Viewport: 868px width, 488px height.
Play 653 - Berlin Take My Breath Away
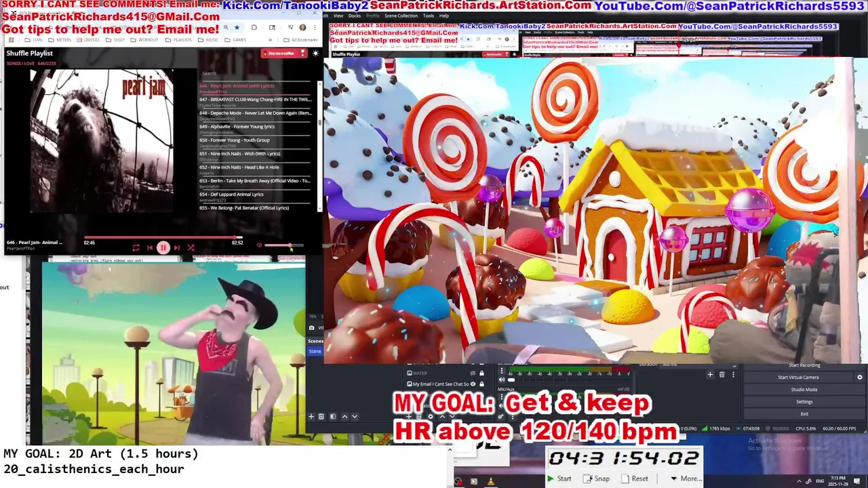[x=255, y=182]
